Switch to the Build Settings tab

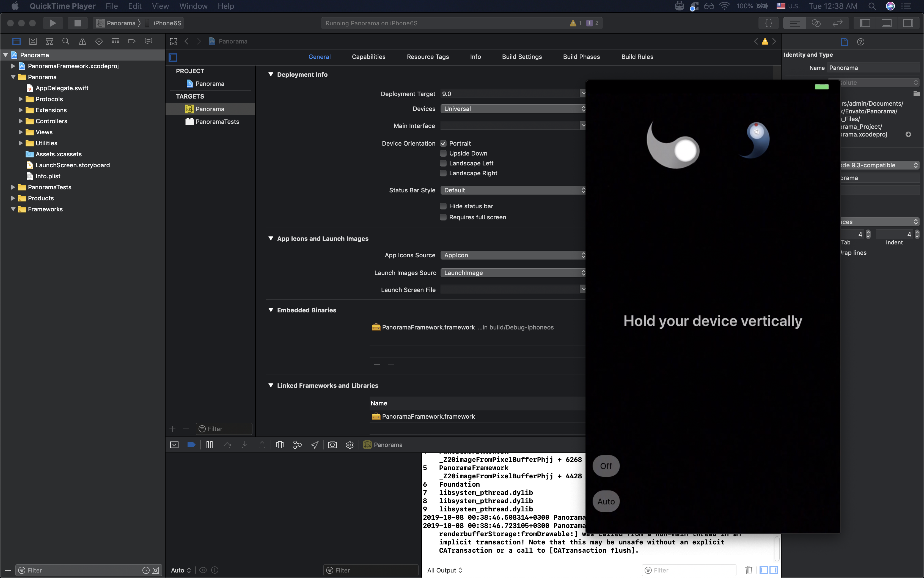click(522, 57)
